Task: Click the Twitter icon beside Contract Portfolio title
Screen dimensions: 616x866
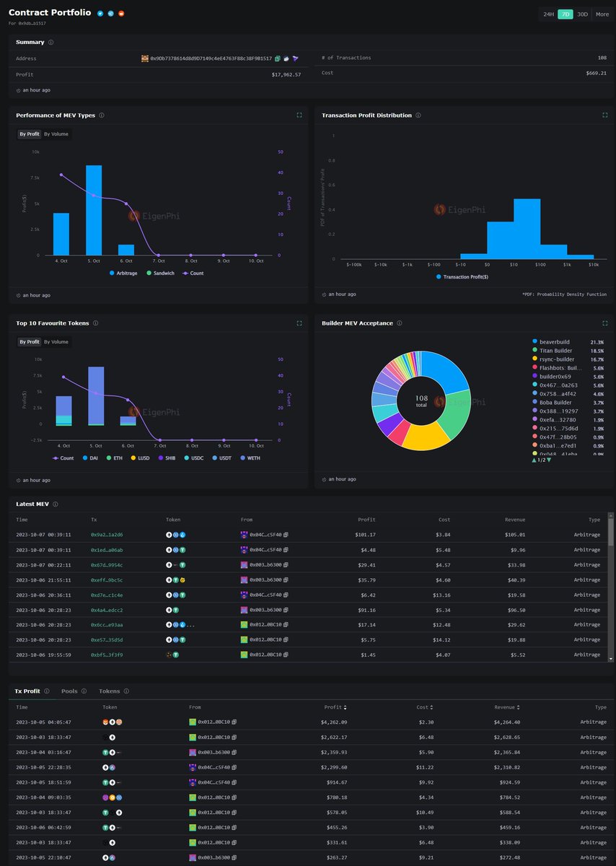Action: (99, 12)
